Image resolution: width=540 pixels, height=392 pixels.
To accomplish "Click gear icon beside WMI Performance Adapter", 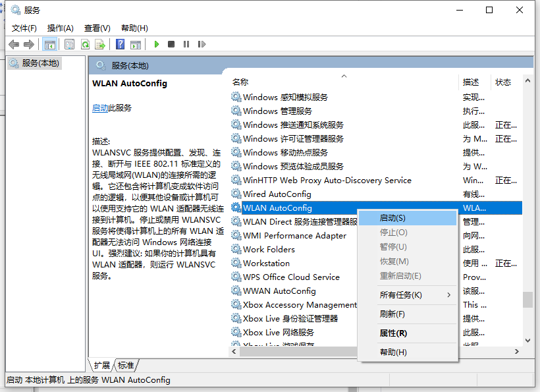I will point(236,236).
